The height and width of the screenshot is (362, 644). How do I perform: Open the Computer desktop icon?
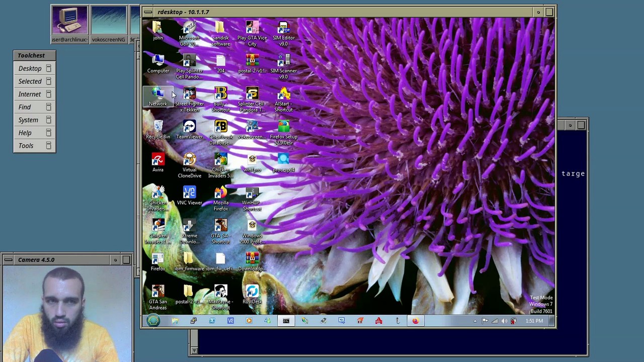tap(158, 64)
